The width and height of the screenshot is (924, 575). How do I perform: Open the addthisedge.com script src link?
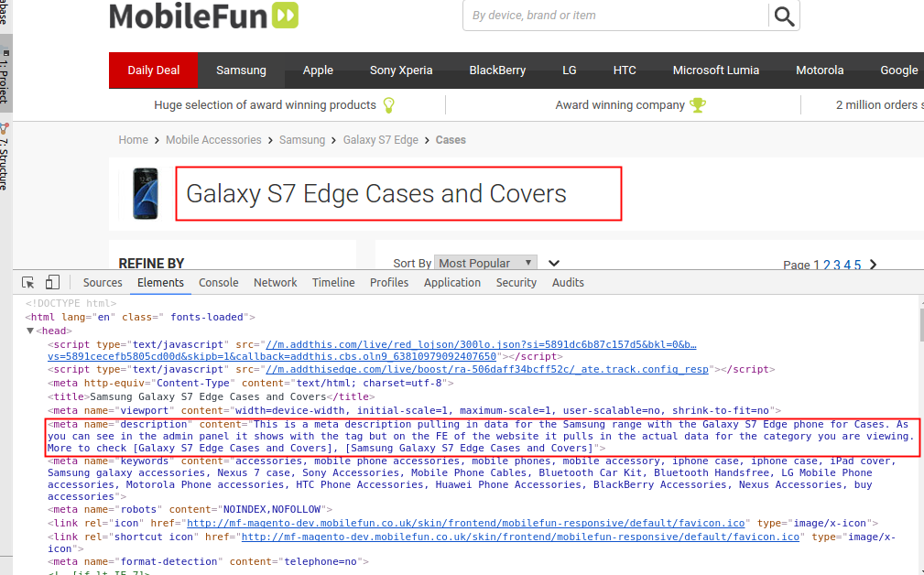coord(487,369)
